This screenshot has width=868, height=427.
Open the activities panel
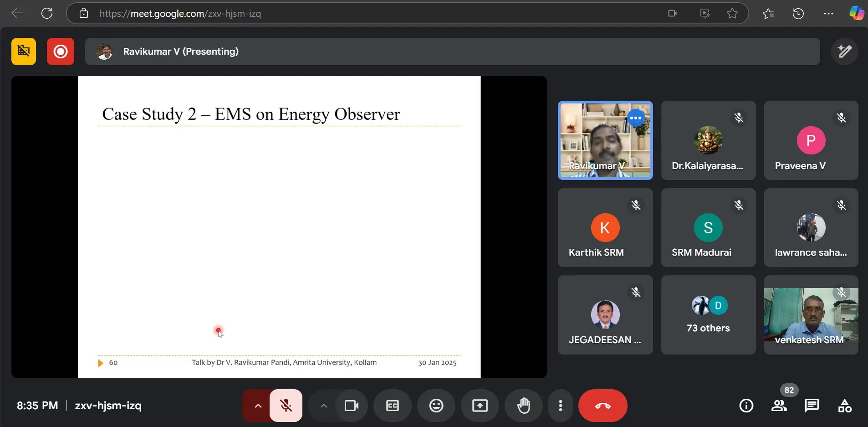(x=845, y=406)
